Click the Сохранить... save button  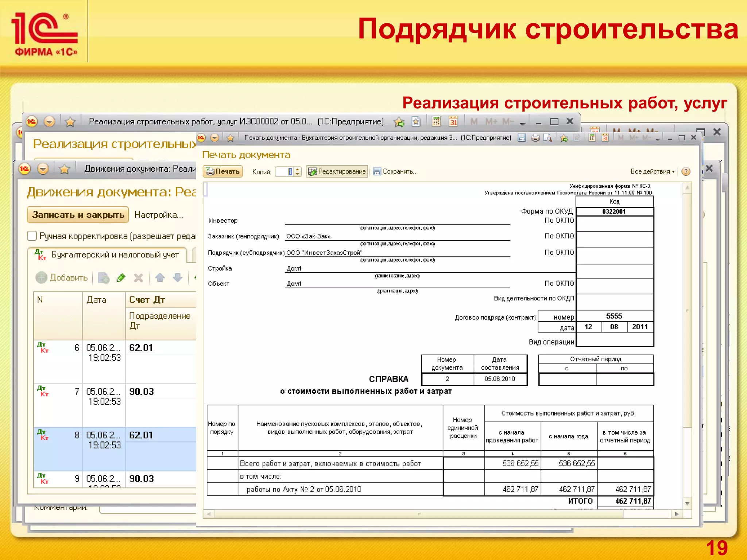point(395,171)
